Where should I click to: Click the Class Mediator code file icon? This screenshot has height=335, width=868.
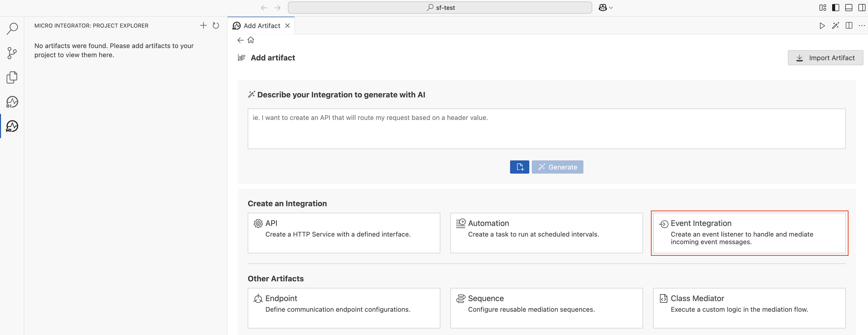click(664, 299)
